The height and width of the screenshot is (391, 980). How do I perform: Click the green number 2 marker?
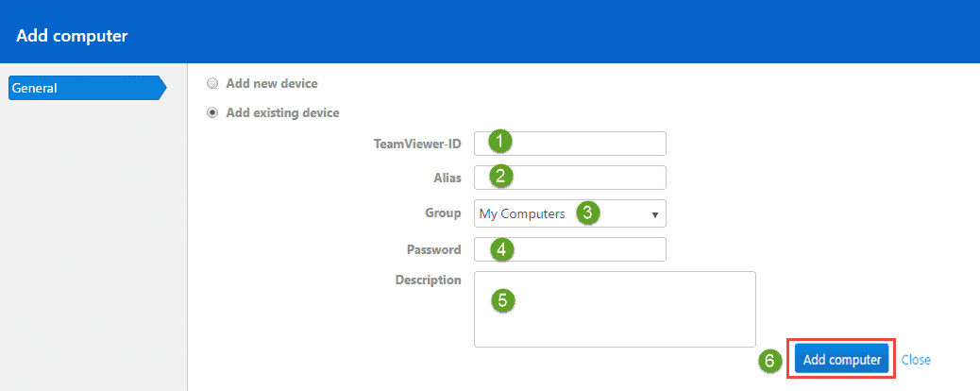500,177
